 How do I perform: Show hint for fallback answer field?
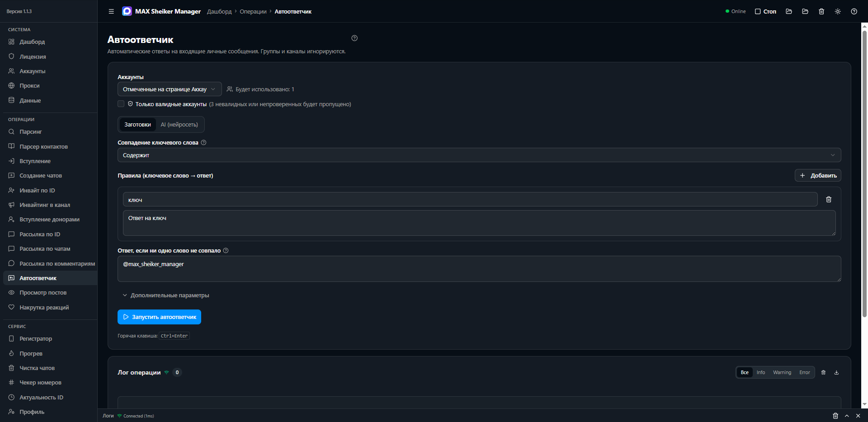[226, 250]
